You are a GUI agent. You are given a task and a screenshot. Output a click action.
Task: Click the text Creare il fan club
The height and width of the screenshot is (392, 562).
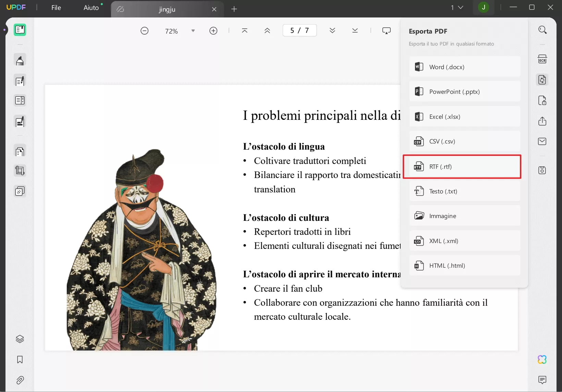(288, 289)
